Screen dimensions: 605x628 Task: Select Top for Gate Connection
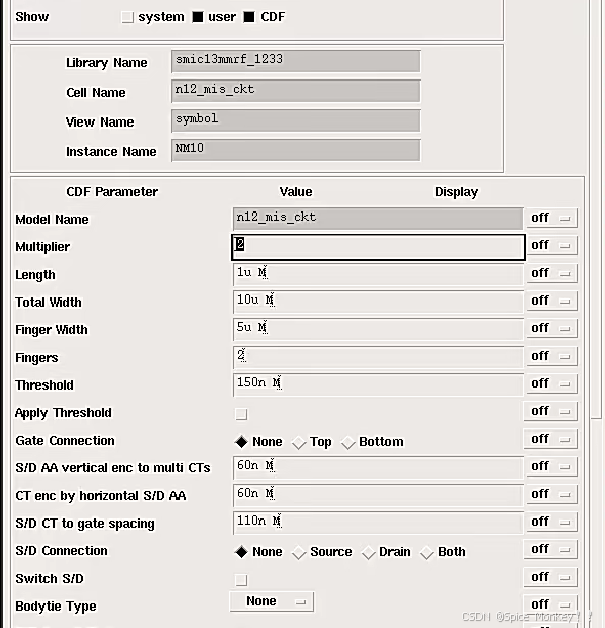pyautogui.click(x=299, y=443)
